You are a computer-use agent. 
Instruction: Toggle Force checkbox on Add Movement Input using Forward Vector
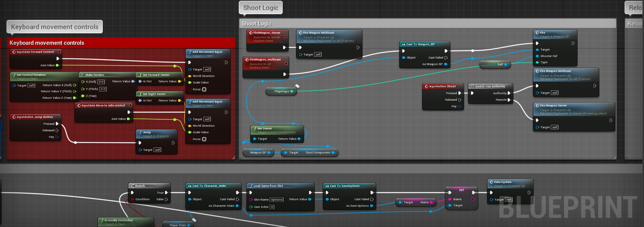point(204,89)
